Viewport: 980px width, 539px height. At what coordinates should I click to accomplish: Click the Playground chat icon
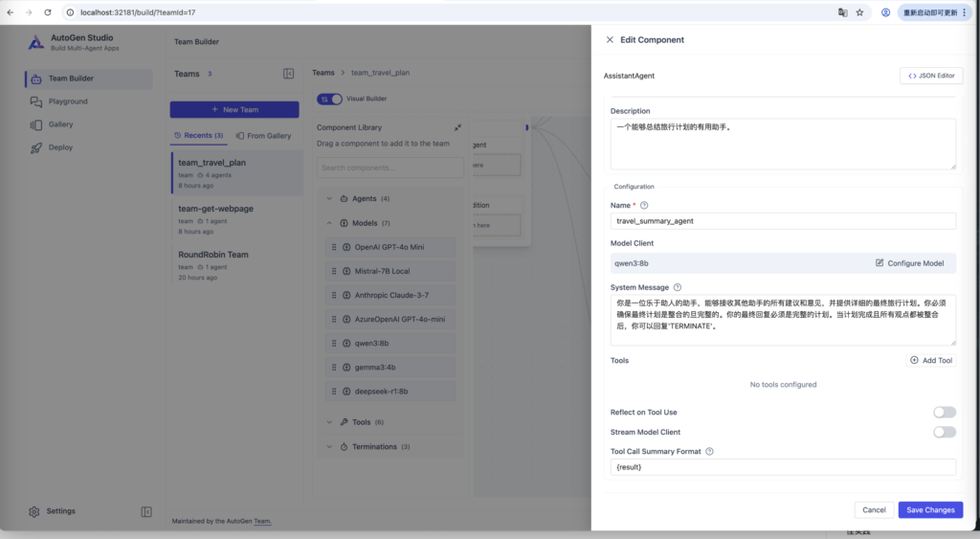tap(36, 101)
